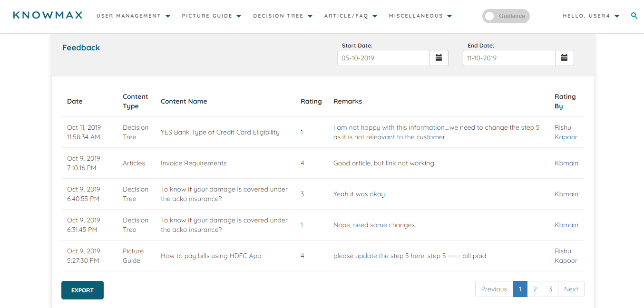Open the Article/FAQ menu
This screenshot has height=308, width=644.
point(351,16)
